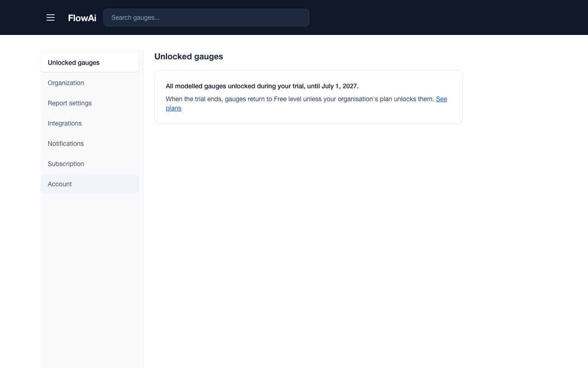This screenshot has width=588, height=368.
Task: Open the Integrations section
Action: click(x=90, y=123)
